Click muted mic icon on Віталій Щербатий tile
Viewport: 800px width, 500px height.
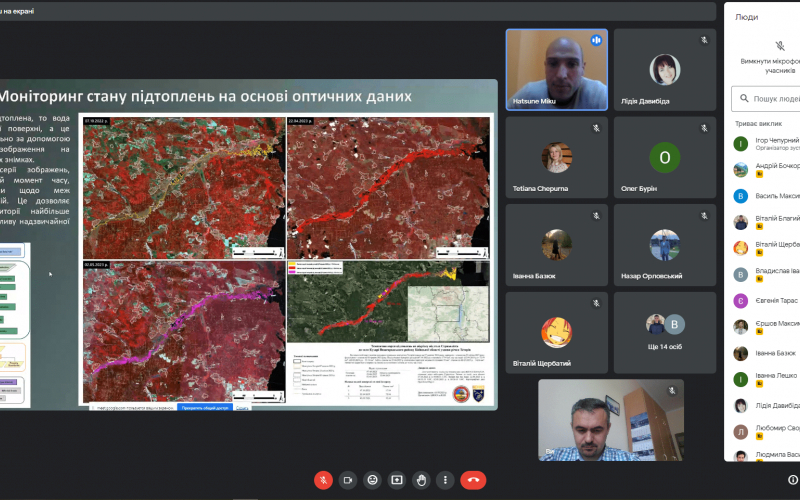pyautogui.click(x=596, y=304)
